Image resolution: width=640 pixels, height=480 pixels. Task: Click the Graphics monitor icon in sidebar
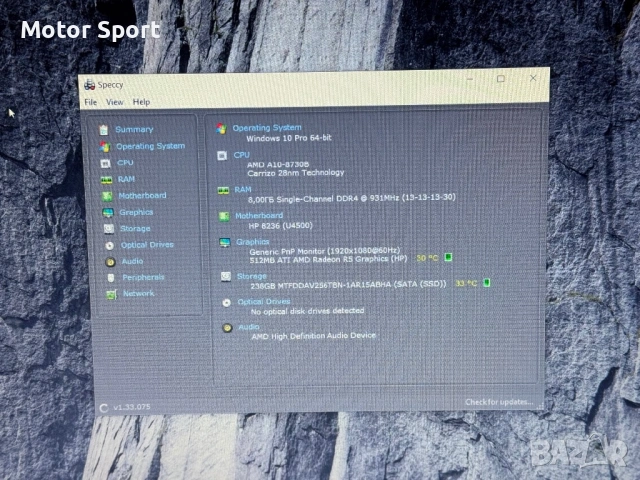tap(108, 212)
